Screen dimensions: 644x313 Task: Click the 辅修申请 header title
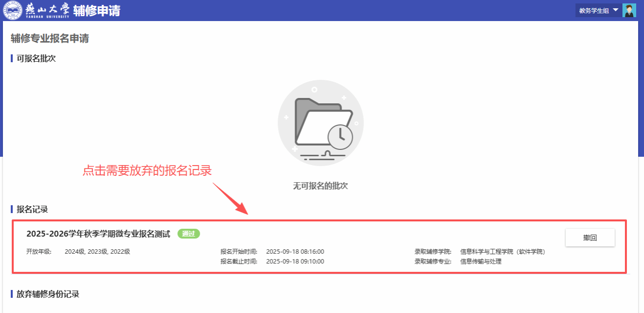(97, 10)
